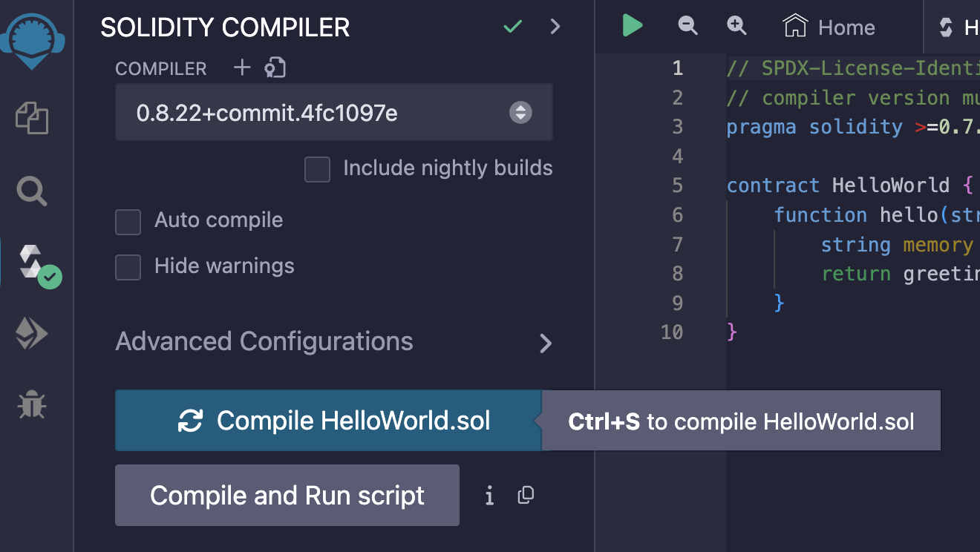Run the script with the green play icon
This screenshot has height=552, width=980.
coord(632,25)
